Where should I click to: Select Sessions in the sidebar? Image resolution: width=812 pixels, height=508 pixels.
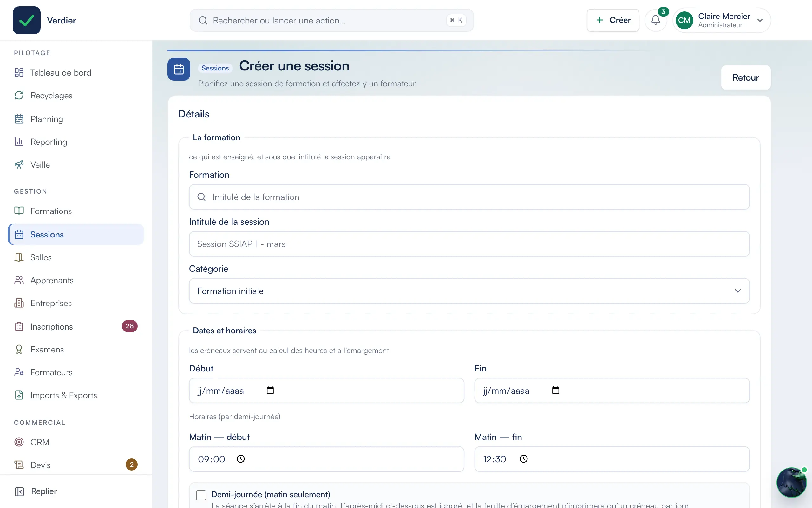(76, 235)
